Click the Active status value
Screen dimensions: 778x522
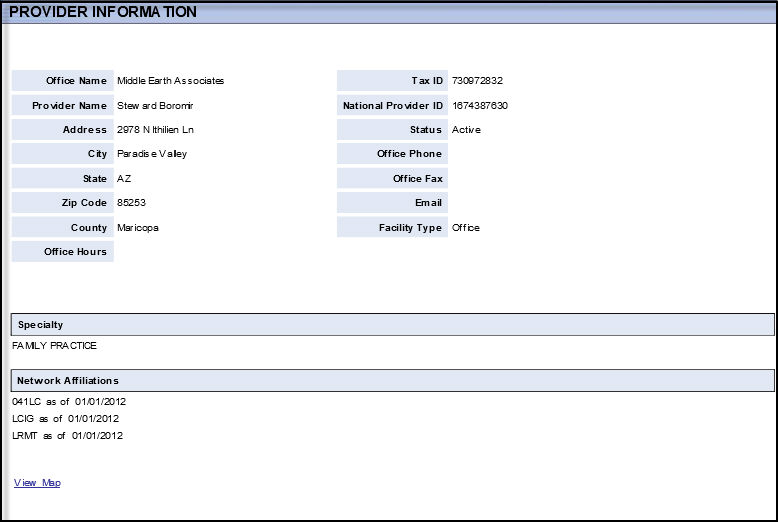(466, 130)
